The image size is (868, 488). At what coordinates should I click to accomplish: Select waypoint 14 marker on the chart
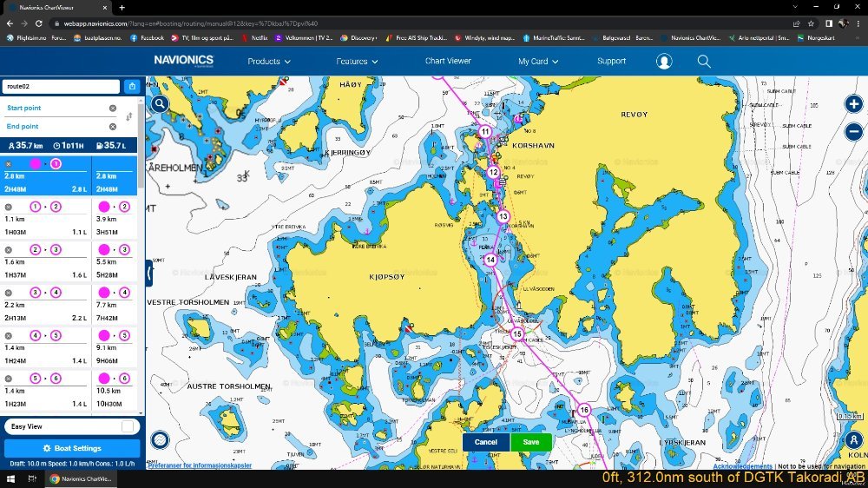pyautogui.click(x=490, y=260)
